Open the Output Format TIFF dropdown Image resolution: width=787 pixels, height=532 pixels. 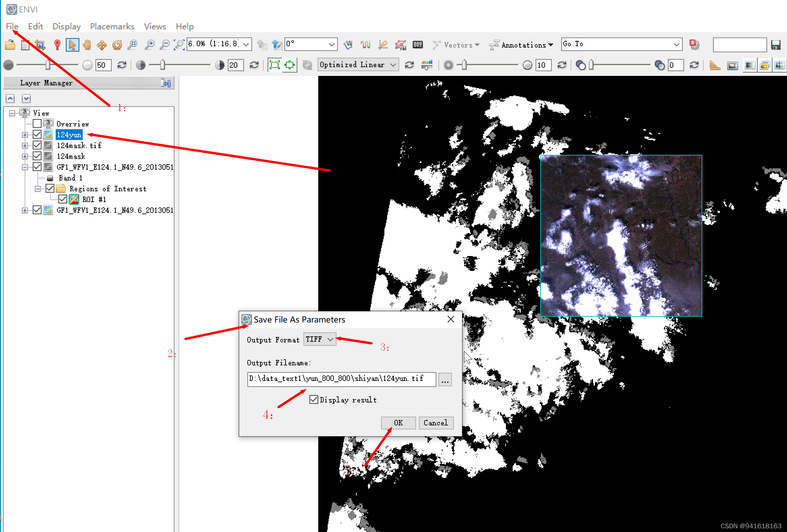(x=320, y=339)
